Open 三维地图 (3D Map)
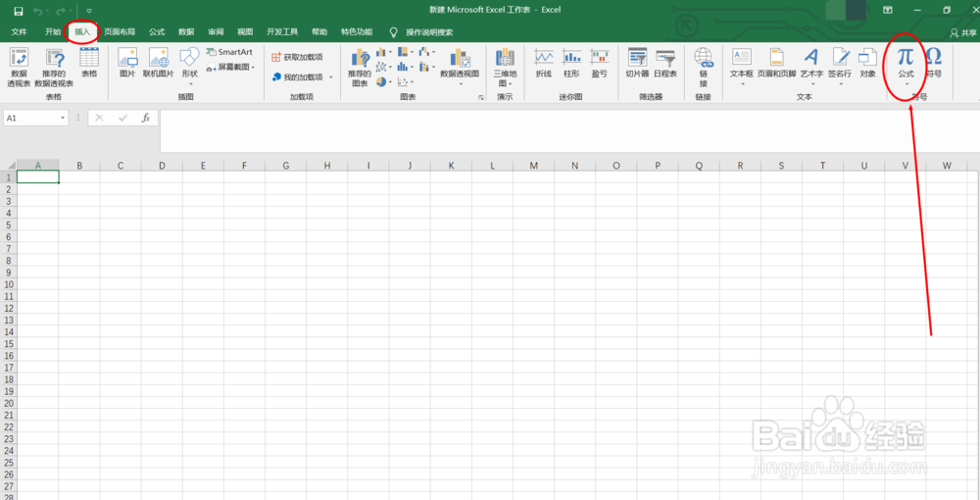The image size is (980, 500). coord(505,68)
